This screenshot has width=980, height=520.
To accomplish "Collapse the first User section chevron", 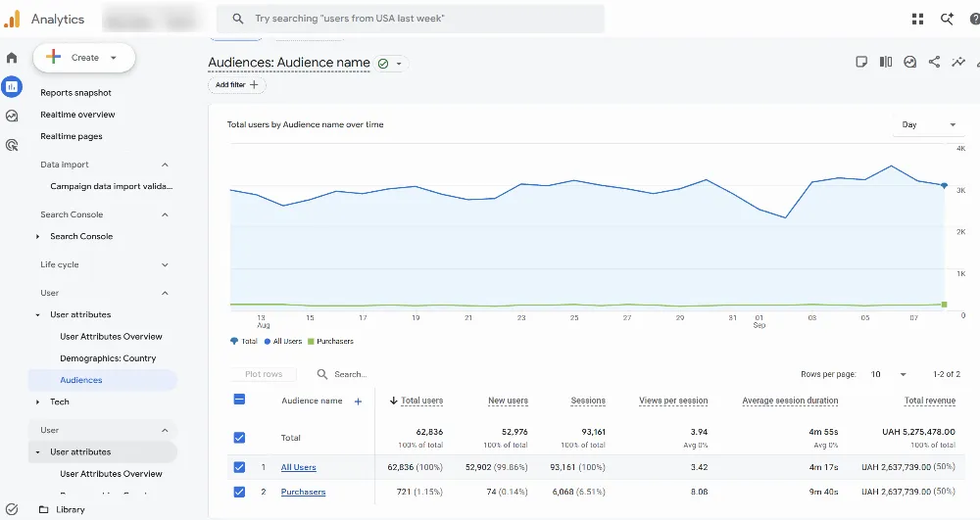I will (165, 293).
